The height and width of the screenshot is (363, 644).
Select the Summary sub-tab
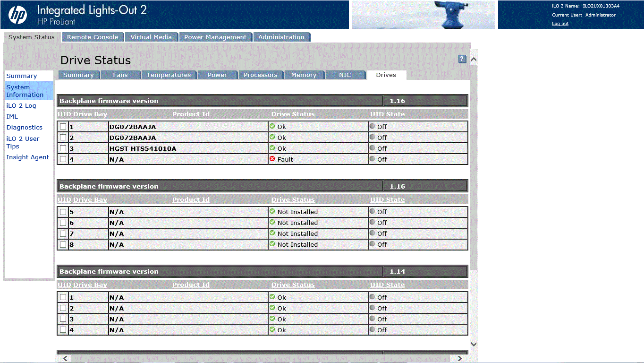tap(78, 75)
